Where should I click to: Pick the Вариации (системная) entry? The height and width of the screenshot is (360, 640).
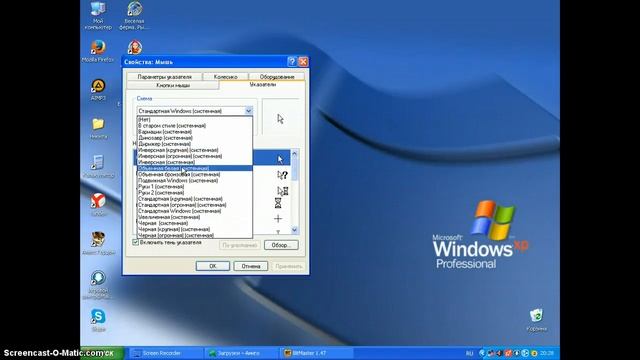click(195, 132)
